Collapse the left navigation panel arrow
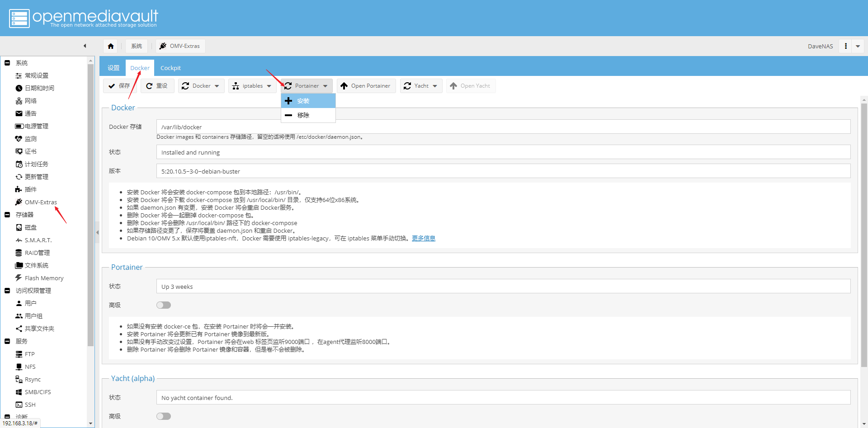The height and width of the screenshot is (428, 868). click(x=85, y=46)
